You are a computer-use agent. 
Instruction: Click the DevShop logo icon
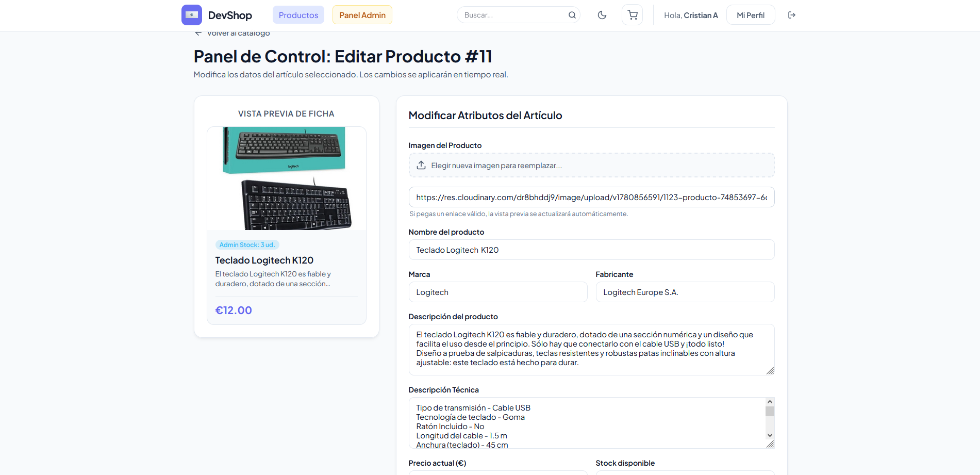coord(192,15)
